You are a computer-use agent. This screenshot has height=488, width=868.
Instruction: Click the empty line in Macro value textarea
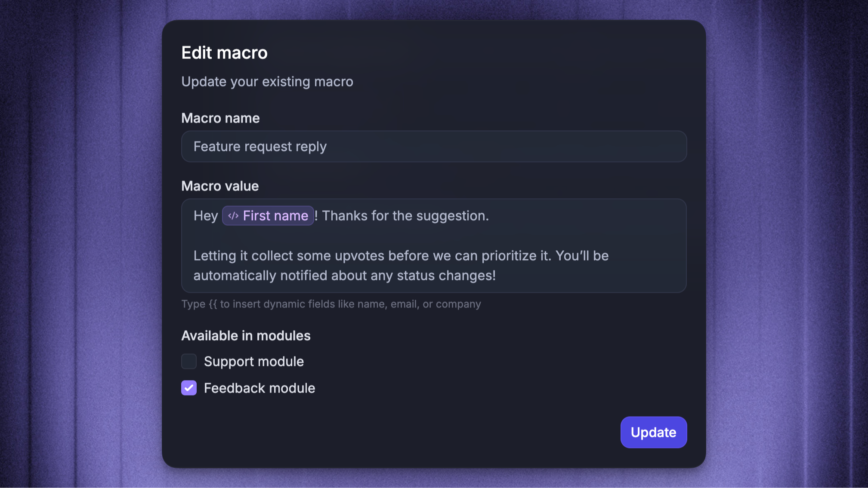434,236
